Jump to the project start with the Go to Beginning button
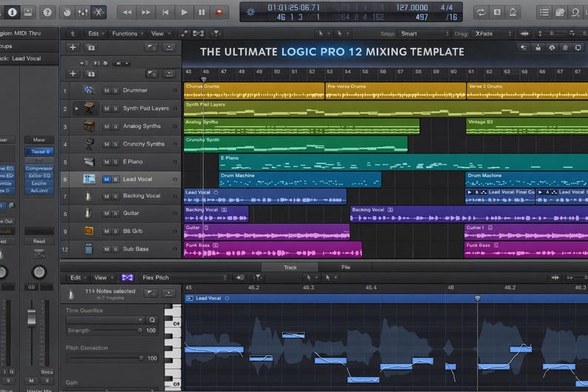This screenshot has height=392, width=588. pos(165,13)
